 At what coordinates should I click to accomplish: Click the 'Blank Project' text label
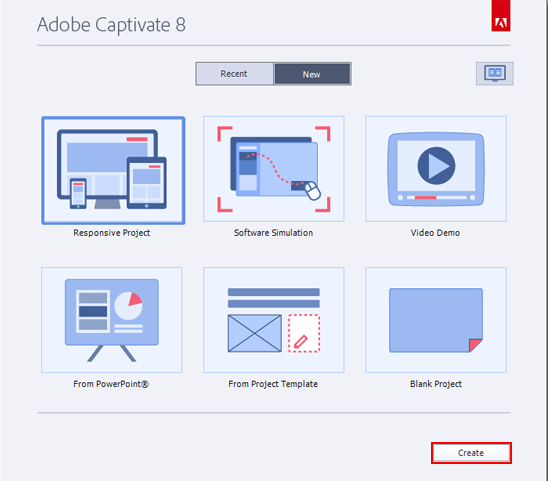(x=436, y=384)
